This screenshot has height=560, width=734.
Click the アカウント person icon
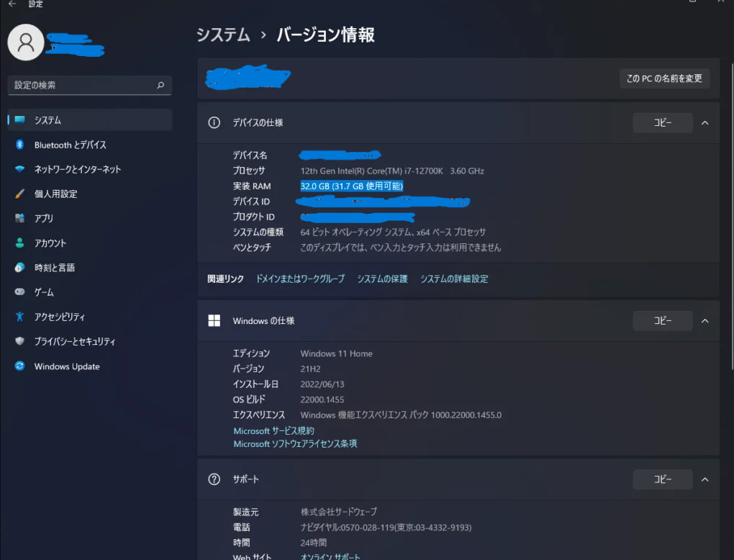tap(19, 243)
